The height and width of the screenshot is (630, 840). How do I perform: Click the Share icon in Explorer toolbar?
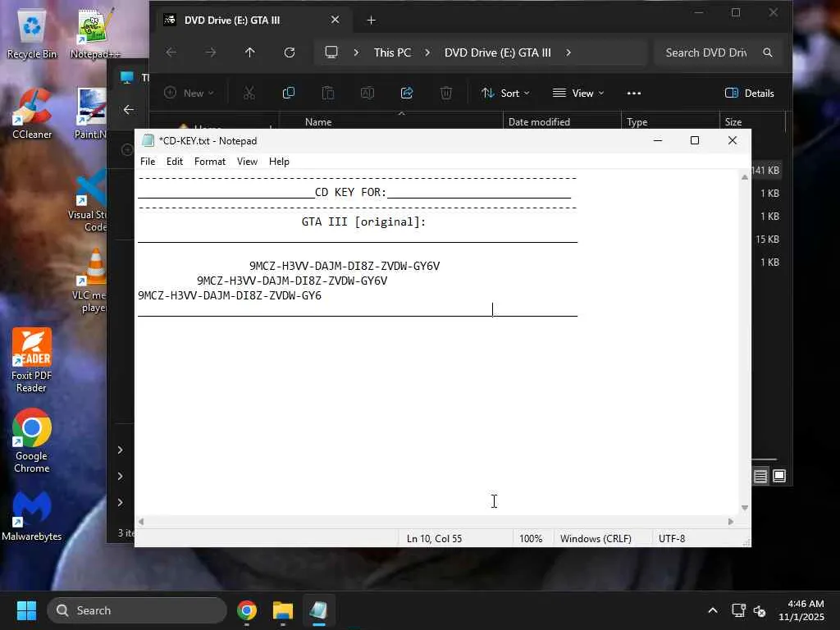coord(407,94)
